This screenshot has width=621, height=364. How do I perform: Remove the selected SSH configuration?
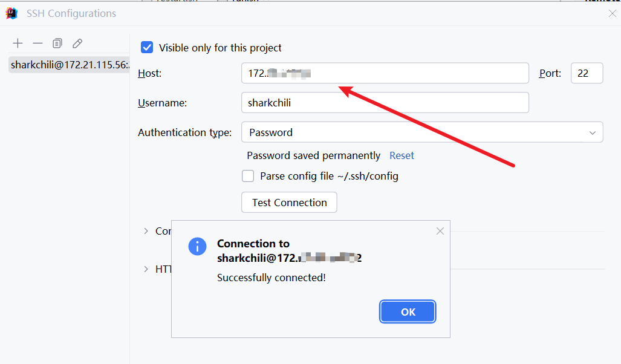37,43
